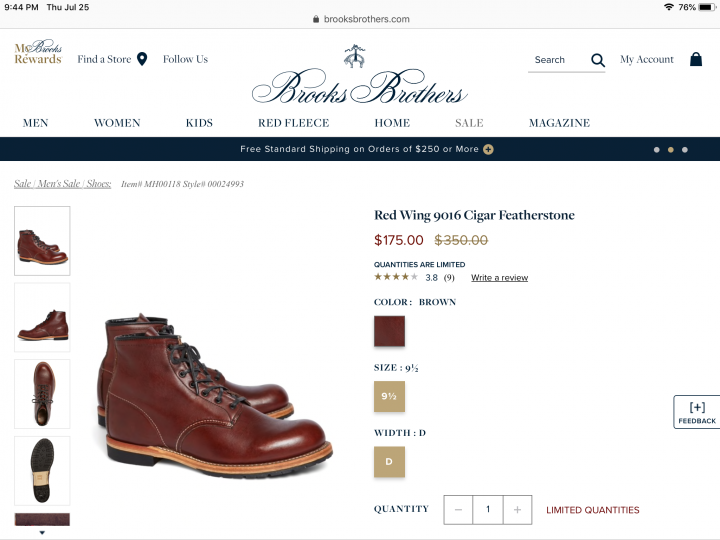Screen dimensions: 720x540
Task: Decrease quantity with minus button
Action: 458,510
